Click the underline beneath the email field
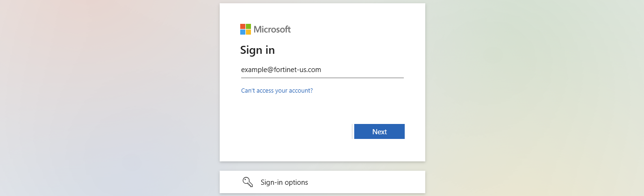Image resolution: width=644 pixels, height=196 pixels. 322,78
